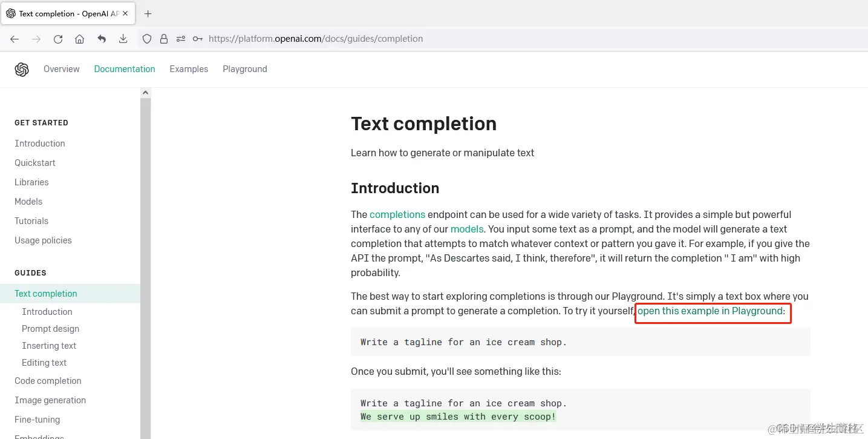Close the Text completion browser tab
This screenshot has width=868, height=439.
(x=125, y=13)
